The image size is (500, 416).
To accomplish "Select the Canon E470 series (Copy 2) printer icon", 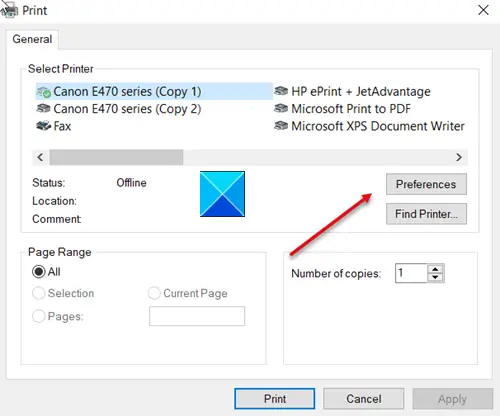I will (43, 109).
